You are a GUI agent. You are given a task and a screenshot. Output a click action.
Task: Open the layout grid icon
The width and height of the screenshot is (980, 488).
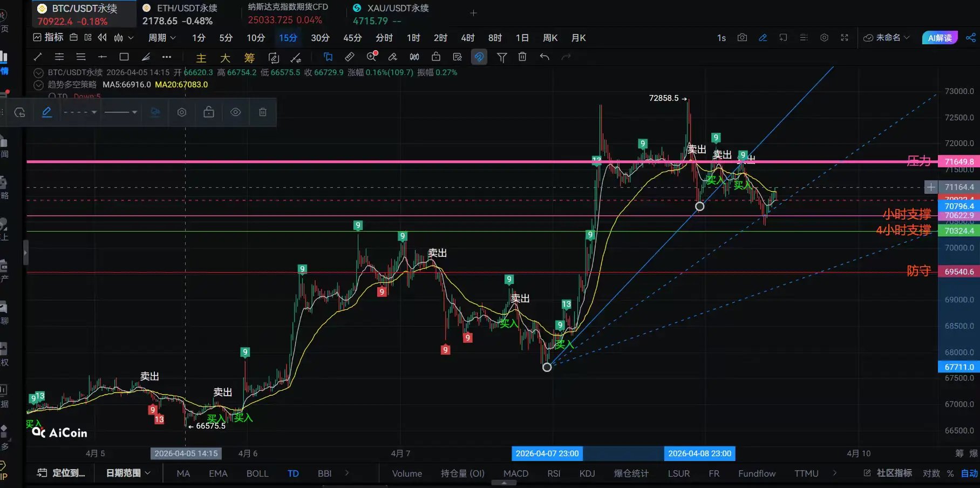tap(88, 37)
